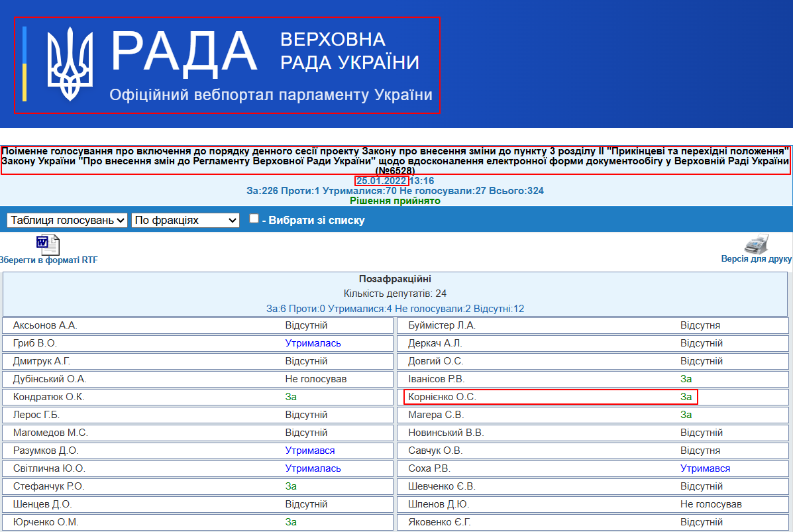793x532 pixels.
Task: Click the Ukrainian trident emblem logo
Action: [70, 64]
